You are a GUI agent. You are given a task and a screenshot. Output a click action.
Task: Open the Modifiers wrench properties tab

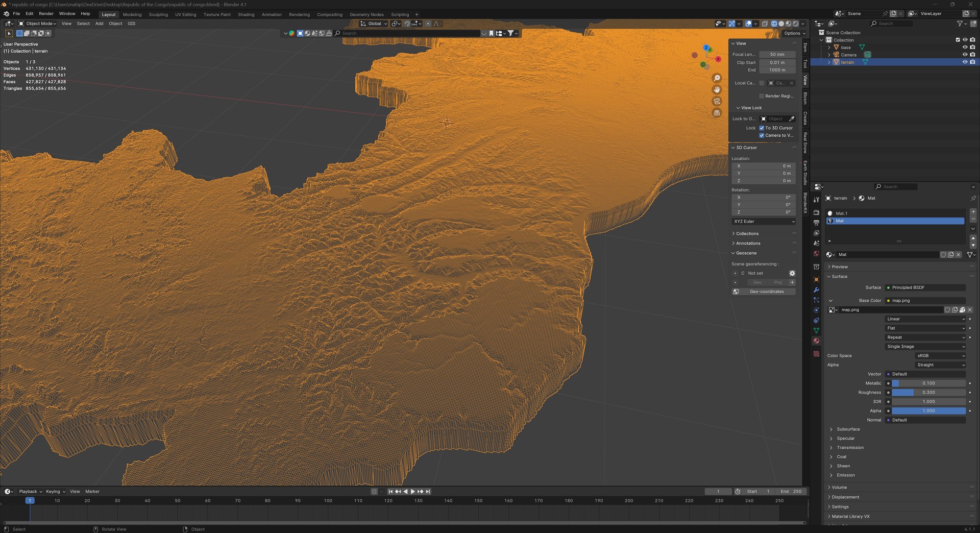[x=816, y=290]
